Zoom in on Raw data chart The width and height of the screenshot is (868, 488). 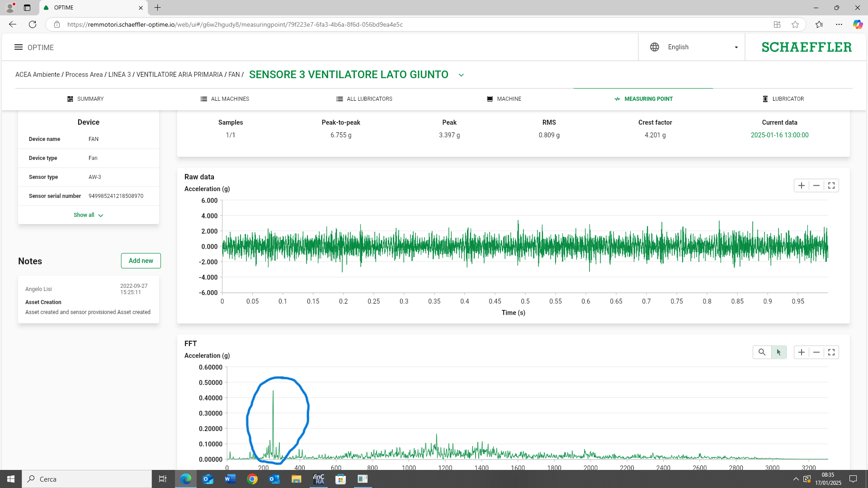click(802, 186)
